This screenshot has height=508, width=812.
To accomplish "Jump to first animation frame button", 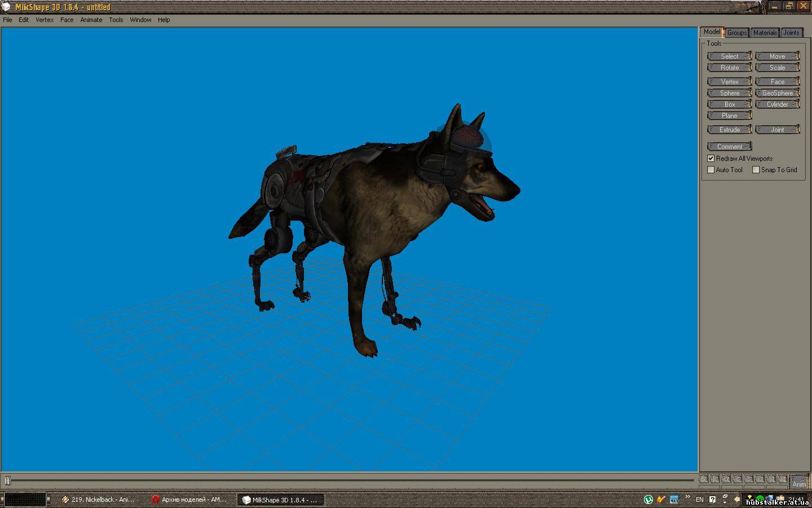I will click(x=704, y=479).
